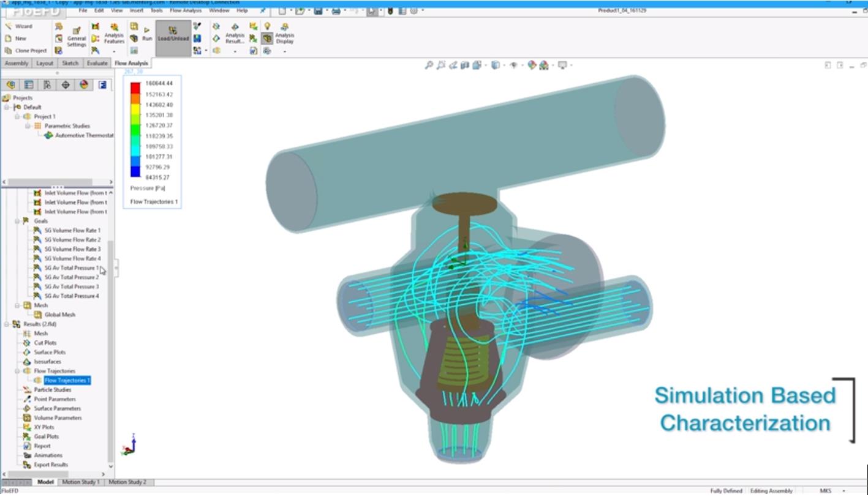Viewport: 868px width, 497px height.
Task: Open the Help menu
Action: coord(242,10)
